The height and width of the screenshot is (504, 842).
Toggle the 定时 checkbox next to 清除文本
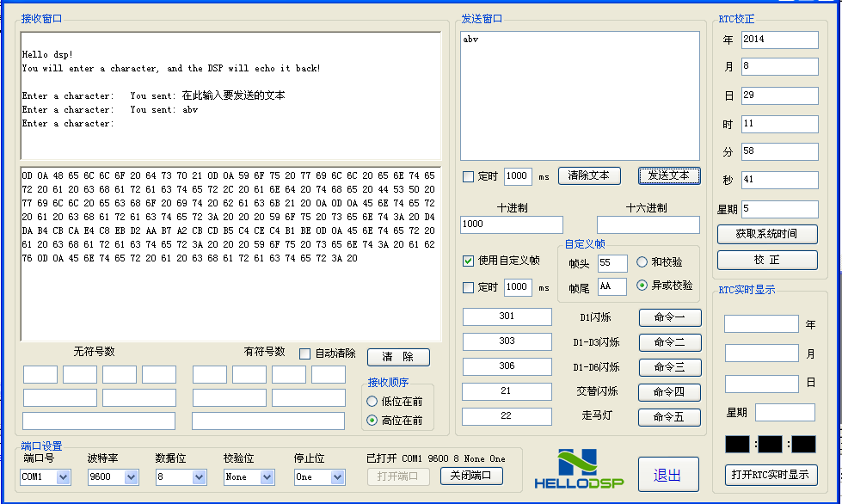(468, 176)
